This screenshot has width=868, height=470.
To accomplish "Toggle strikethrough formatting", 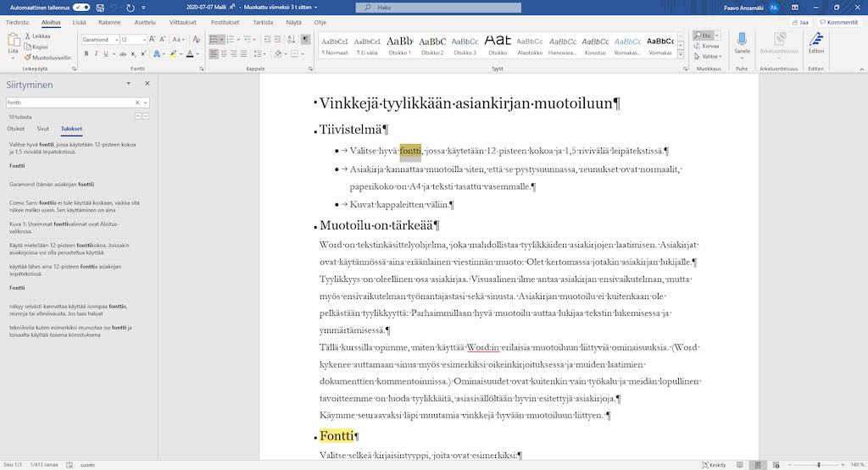I will tap(123, 53).
